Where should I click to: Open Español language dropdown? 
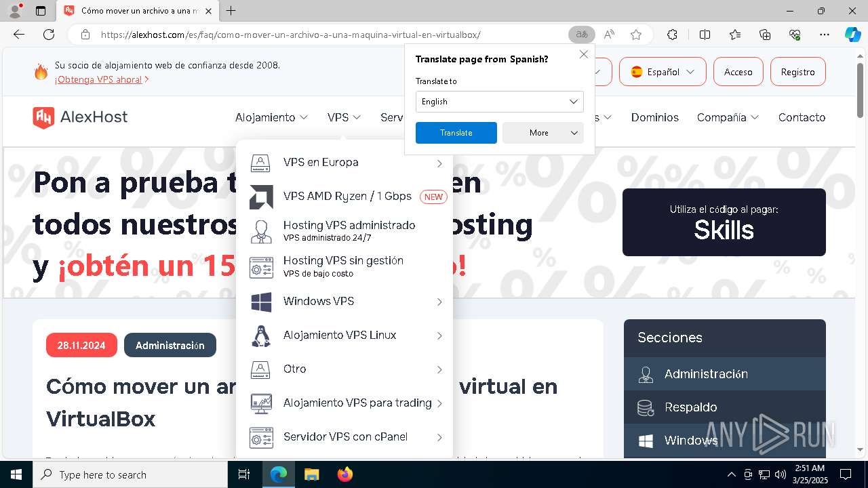point(663,72)
